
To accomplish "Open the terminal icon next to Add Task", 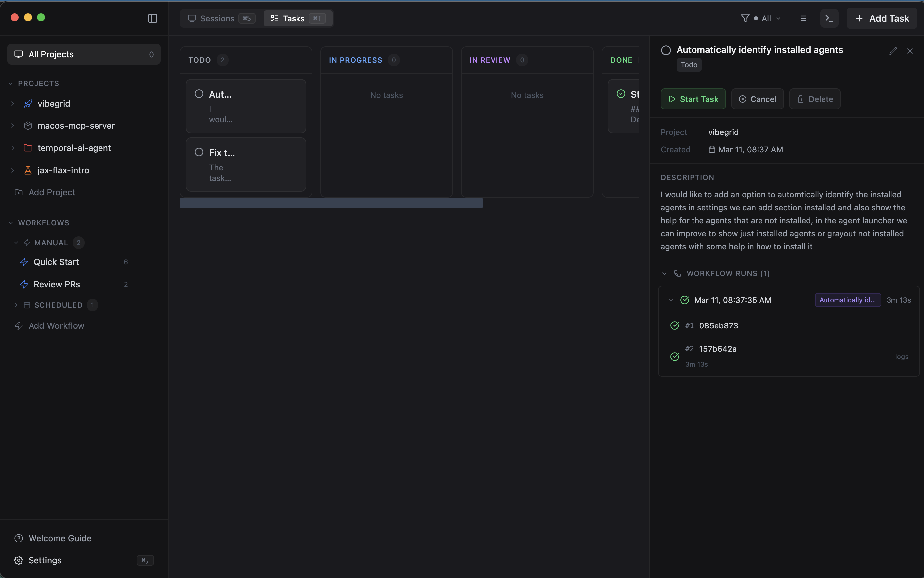I will pos(829,18).
